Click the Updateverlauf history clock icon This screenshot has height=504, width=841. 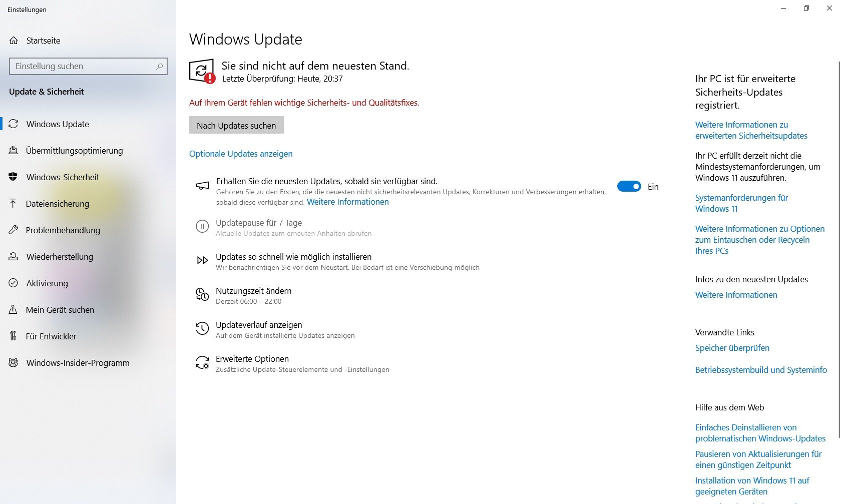click(202, 328)
